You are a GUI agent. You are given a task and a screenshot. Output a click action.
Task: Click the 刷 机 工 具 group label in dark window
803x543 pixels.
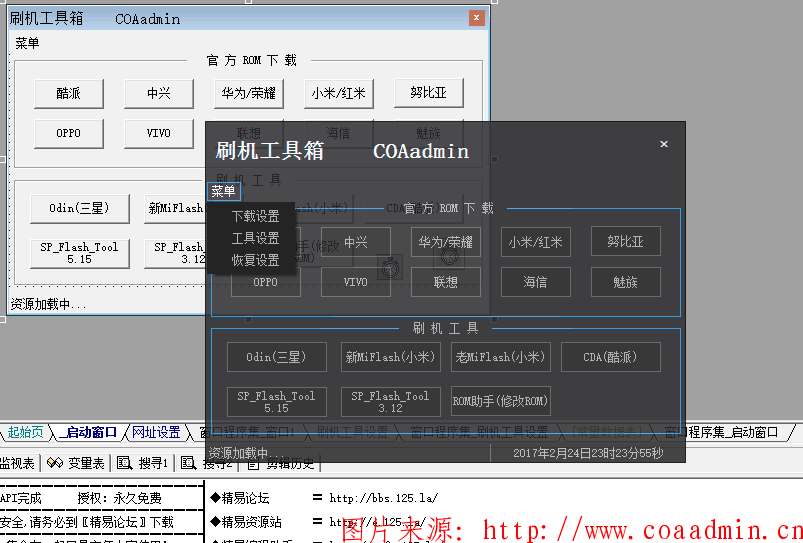pyautogui.click(x=446, y=328)
